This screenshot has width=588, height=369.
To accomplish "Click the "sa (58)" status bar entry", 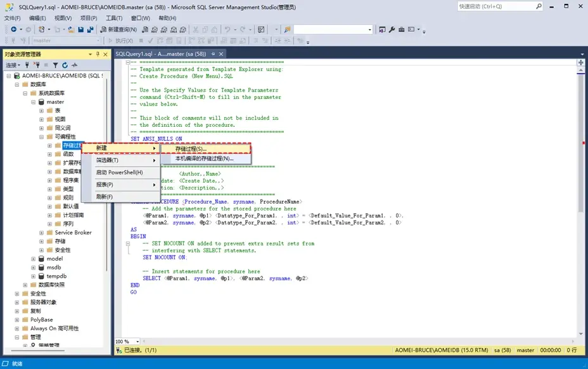I will pos(502,350).
